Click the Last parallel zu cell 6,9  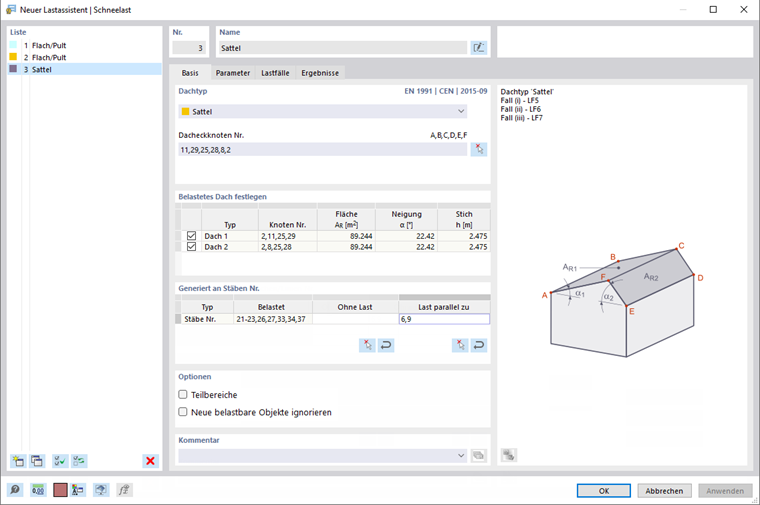[x=444, y=319]
